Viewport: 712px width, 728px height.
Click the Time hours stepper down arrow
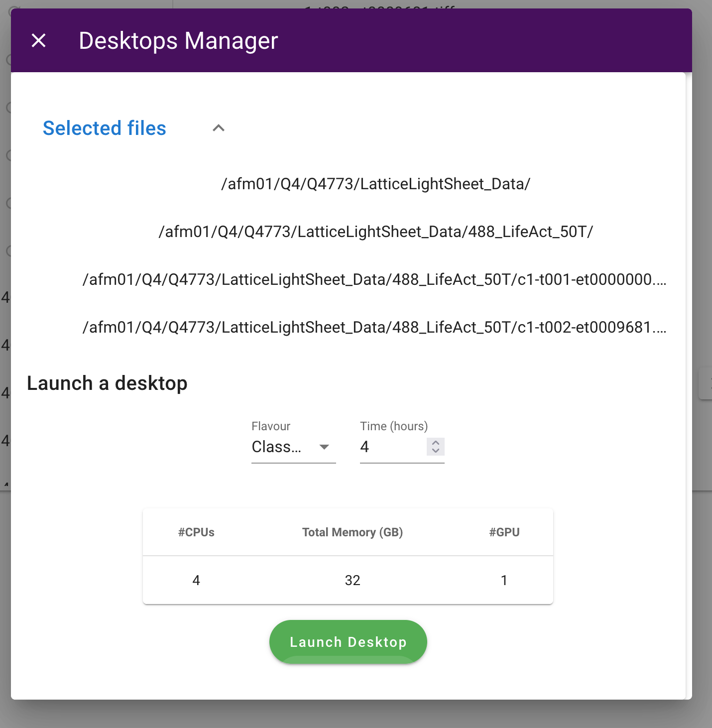435,452
